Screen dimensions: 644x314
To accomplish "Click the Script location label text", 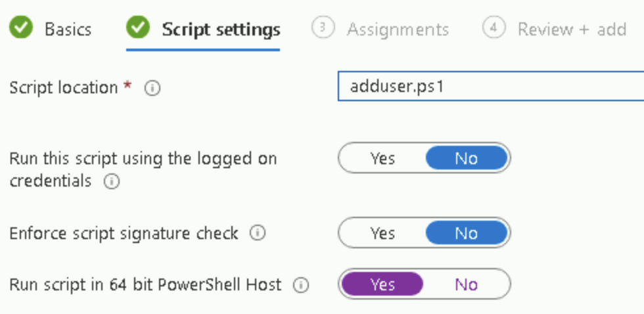I will [x=63, y=87].
